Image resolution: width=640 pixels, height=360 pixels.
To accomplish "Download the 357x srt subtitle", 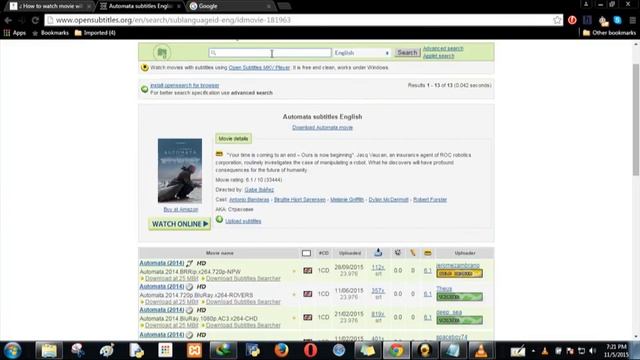I will click(x=378, y=291).
